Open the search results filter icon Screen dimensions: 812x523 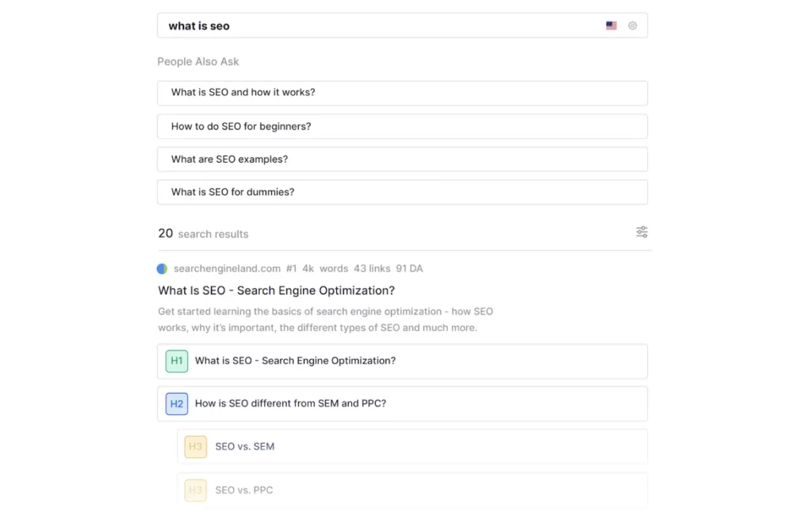click(x=642, y=232)
